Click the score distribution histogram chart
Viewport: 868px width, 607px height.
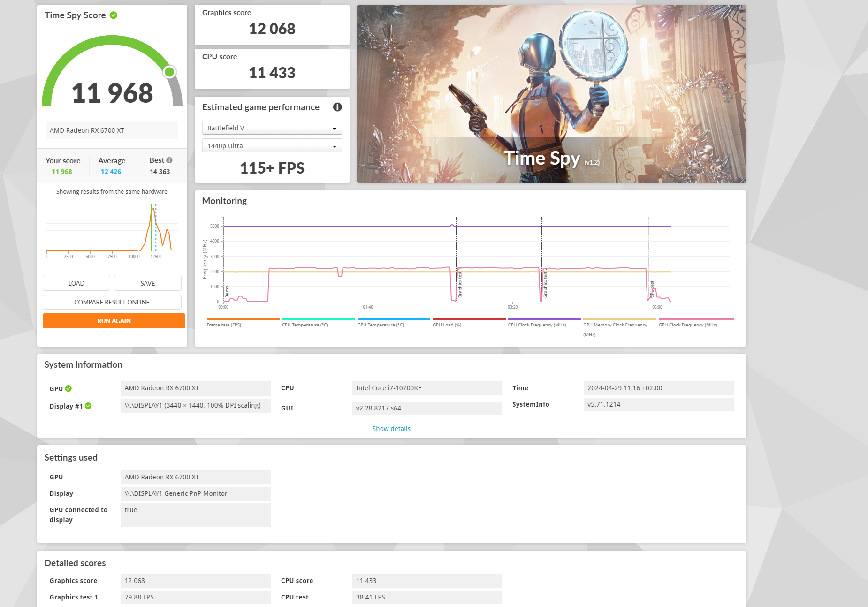point(112,230)
